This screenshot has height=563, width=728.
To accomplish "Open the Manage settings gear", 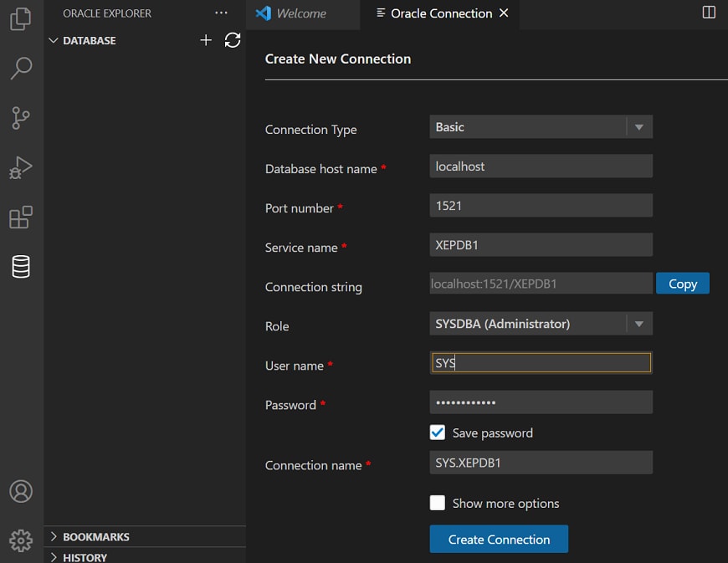I will pos(21,540).
